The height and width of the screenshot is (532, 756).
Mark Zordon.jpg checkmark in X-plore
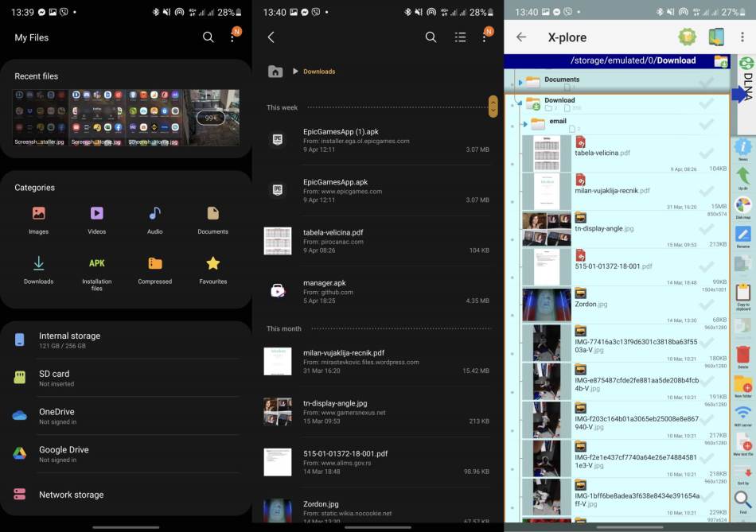coord(707,305)
